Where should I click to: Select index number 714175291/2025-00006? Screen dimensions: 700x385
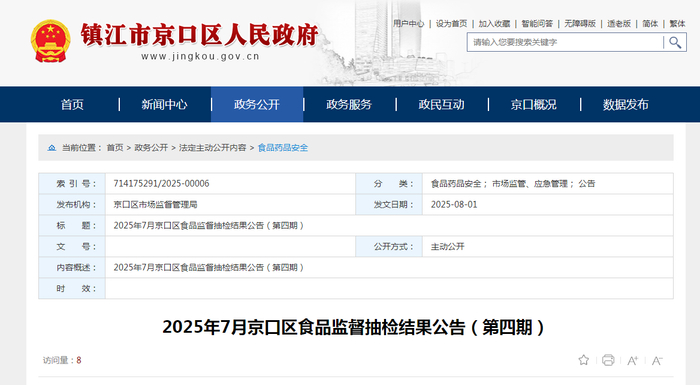point(161,184)
